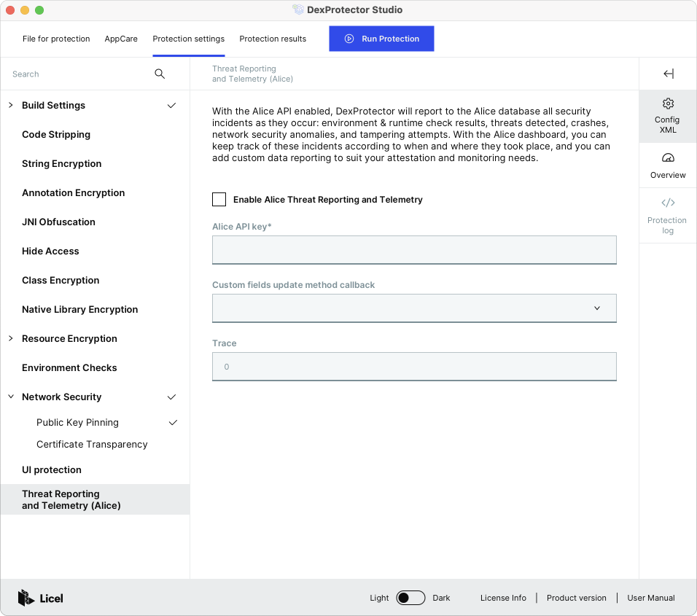Open the Overview gauge panel
Viewport: 697px width, 616px height.
tap(668, 165)
